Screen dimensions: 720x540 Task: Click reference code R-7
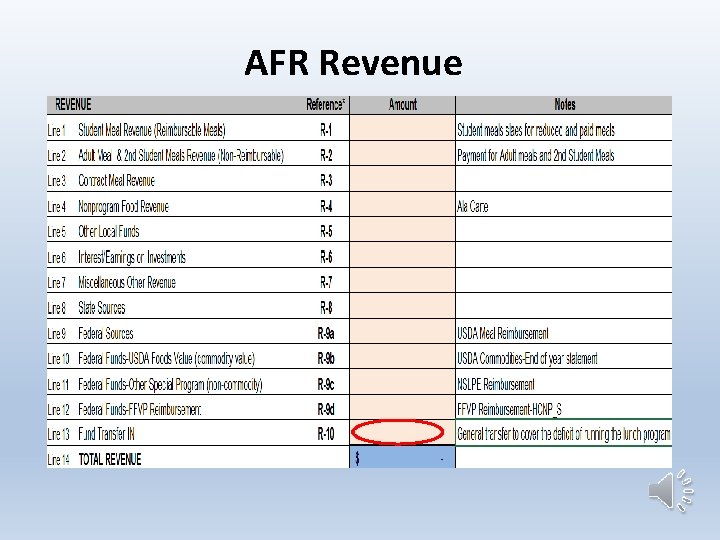tap(326, 282)
